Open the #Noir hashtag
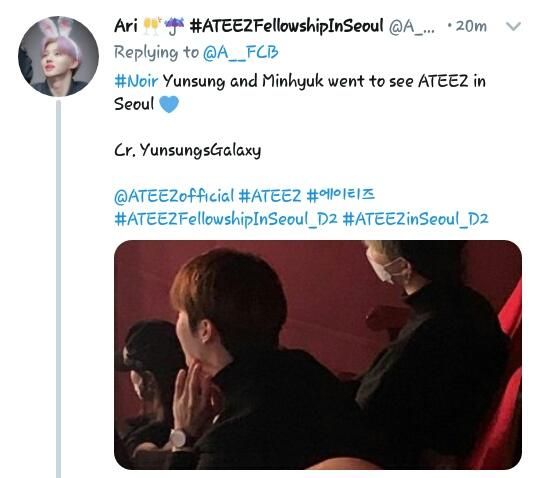This screenshot has width=539, height=478. pyautogui.click(x=136, y=81)
